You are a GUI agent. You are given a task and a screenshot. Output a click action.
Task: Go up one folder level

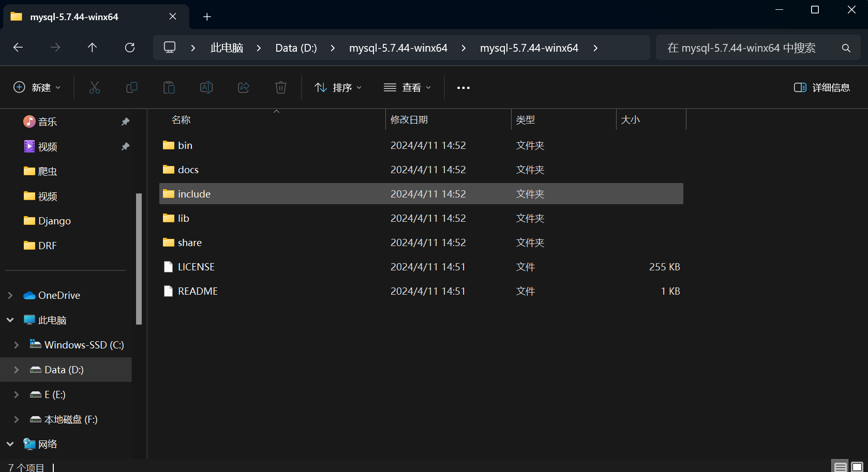click(x=92, y=48)
